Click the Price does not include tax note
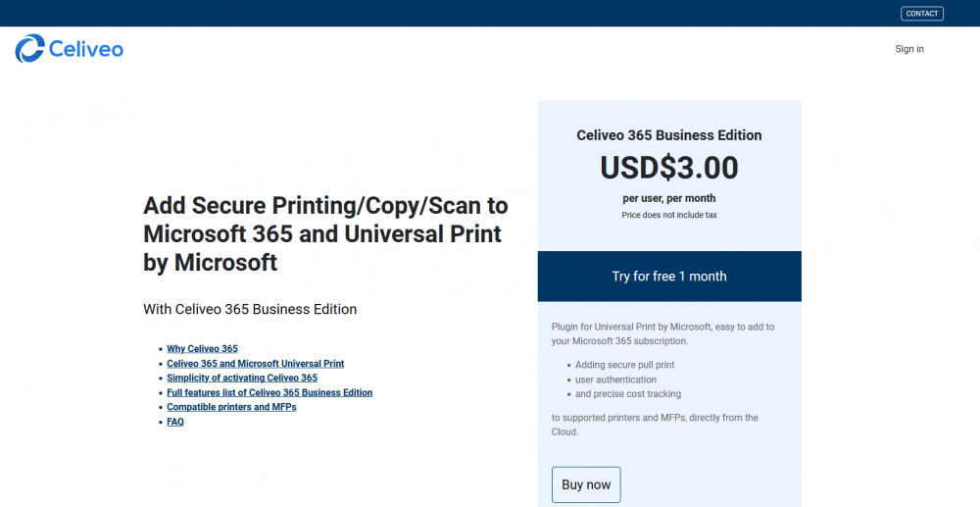Screen dimensions: 980x507 (x=669, y=215)
